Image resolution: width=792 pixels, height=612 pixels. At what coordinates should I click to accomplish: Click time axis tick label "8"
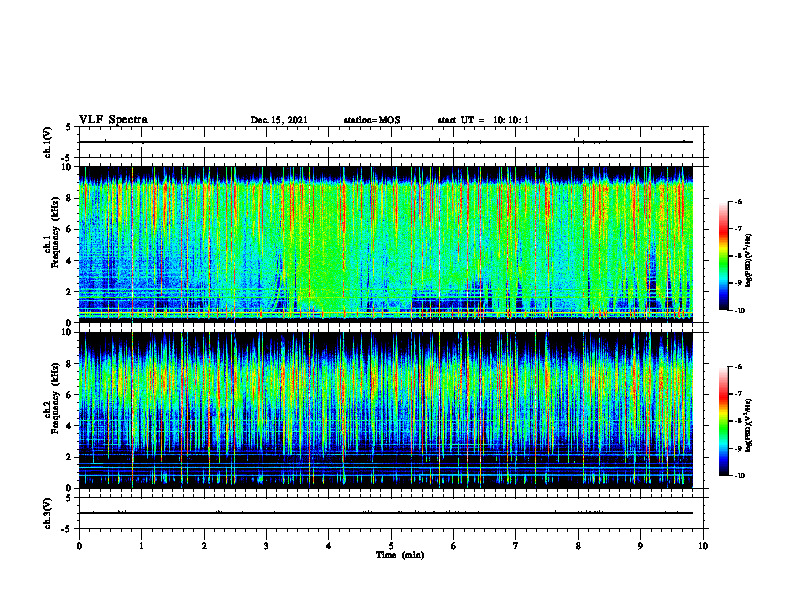[578, 546]
